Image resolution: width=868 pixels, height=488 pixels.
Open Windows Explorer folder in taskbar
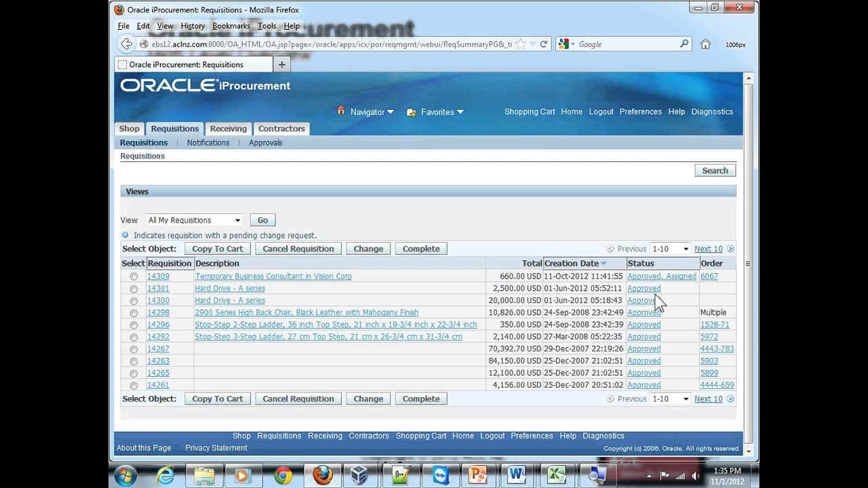click(x=204, y=475)
